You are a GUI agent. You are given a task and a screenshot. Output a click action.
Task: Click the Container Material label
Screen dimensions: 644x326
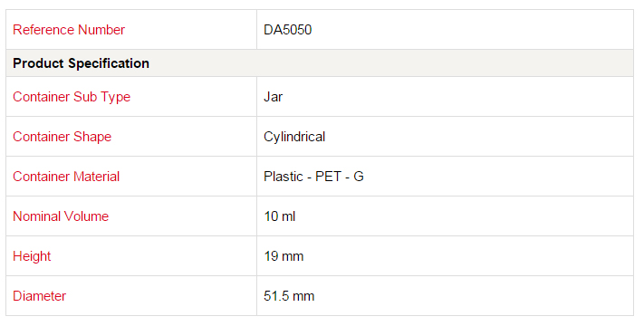(x=66, y=177)
